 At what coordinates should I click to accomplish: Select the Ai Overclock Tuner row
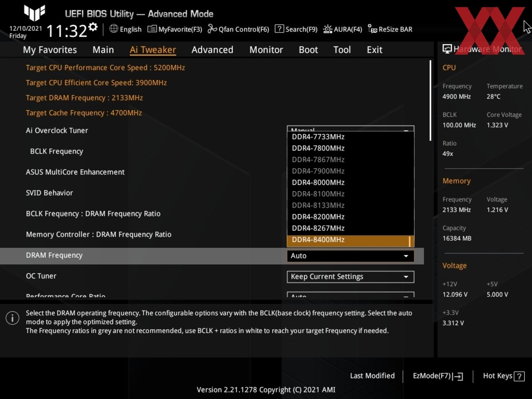point(57,131)
